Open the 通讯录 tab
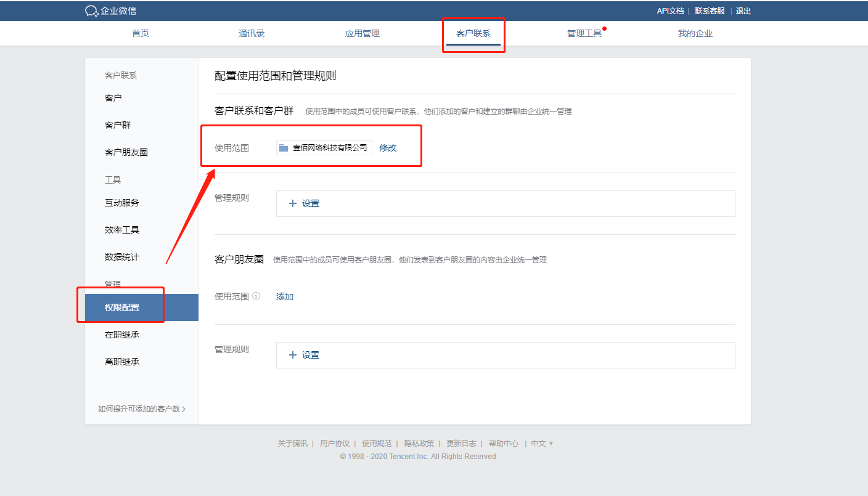 coord(252,33)
